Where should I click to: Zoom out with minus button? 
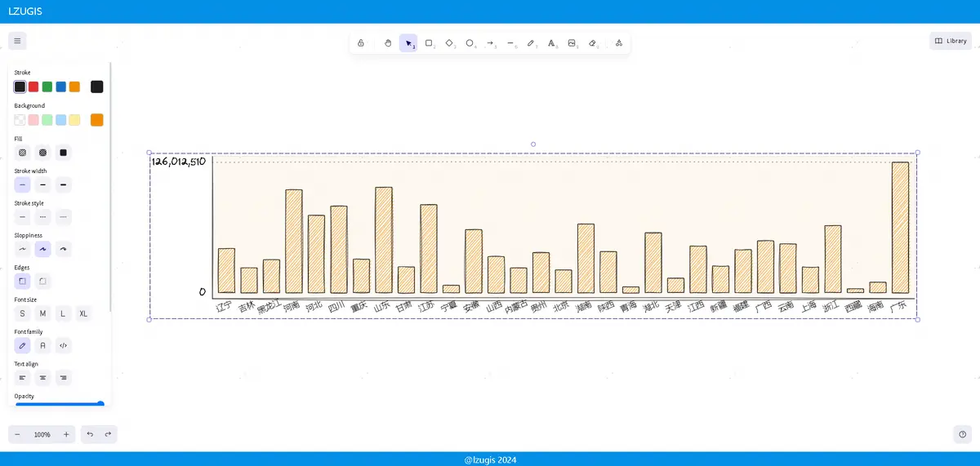click(x=17, y=434)
